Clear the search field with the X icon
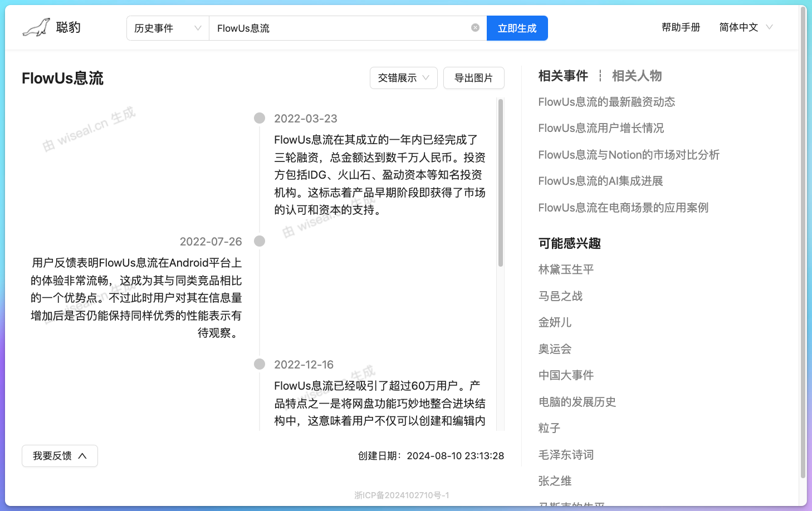Image resolution: width=812 pixels, height=511 pixels. point(475,28)
